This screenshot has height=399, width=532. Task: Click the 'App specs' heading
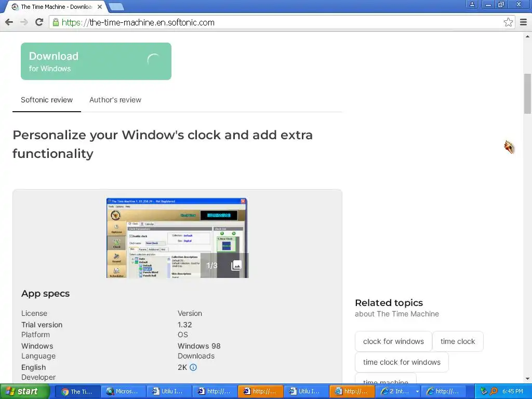click(x=46, y=294)
